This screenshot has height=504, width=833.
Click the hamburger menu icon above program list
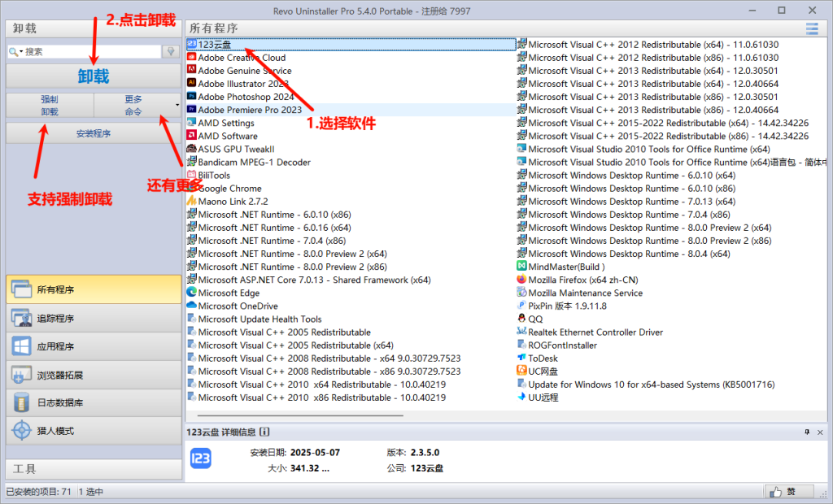tap(811, 29)
